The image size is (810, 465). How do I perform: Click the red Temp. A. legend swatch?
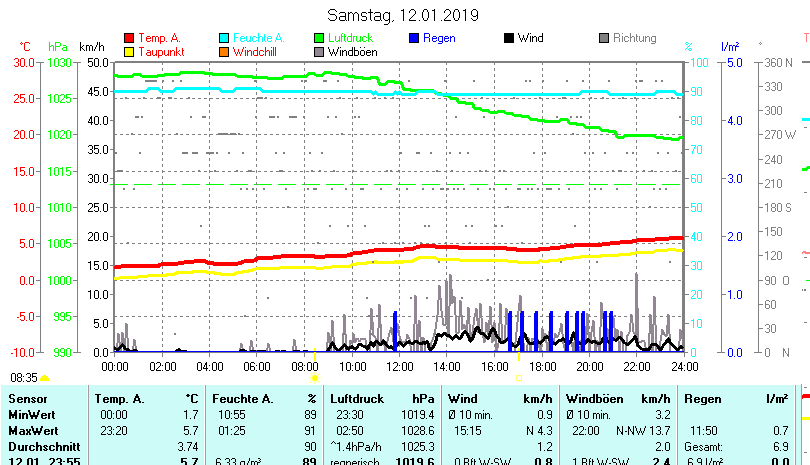tap(129, 38)
